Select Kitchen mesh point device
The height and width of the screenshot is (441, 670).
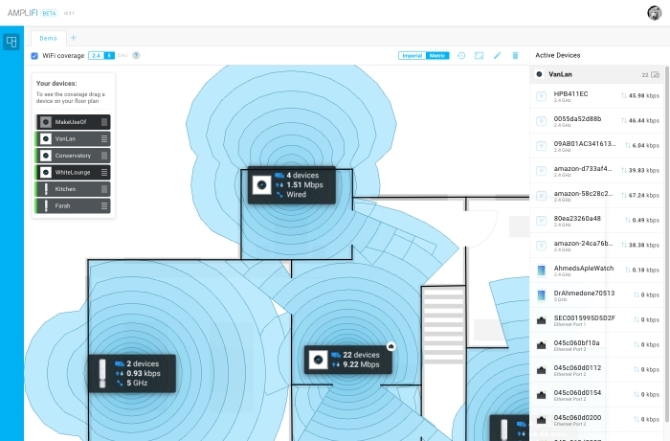coord(73,189)
